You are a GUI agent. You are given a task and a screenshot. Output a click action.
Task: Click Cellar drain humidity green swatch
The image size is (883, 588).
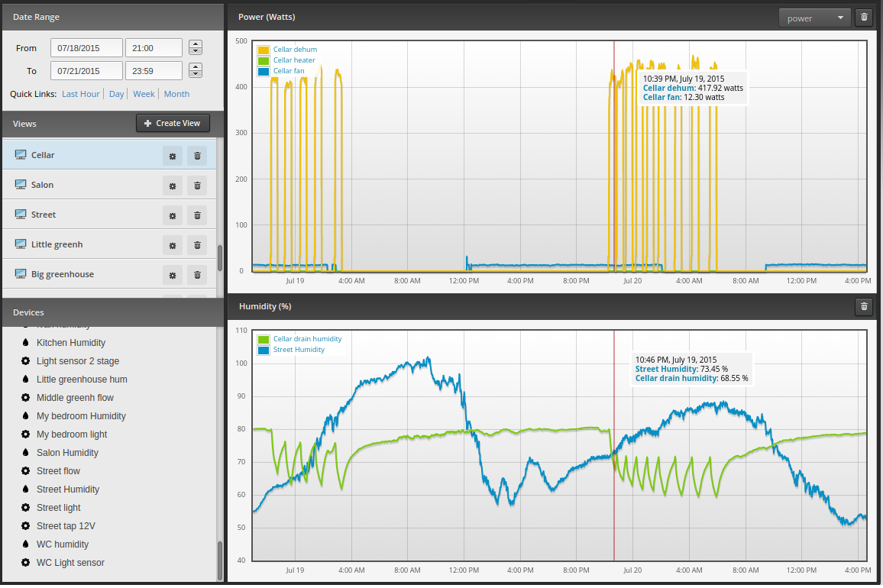click(x=263, y=340)
